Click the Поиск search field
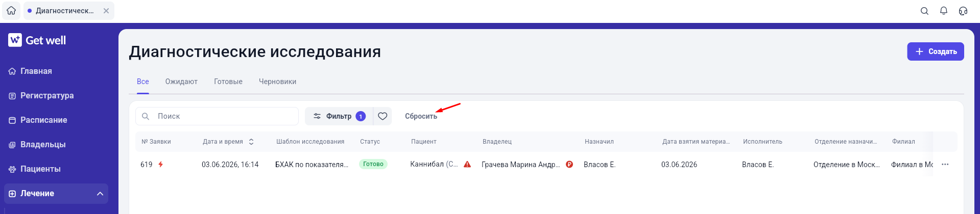 click(x=217, y=116)
